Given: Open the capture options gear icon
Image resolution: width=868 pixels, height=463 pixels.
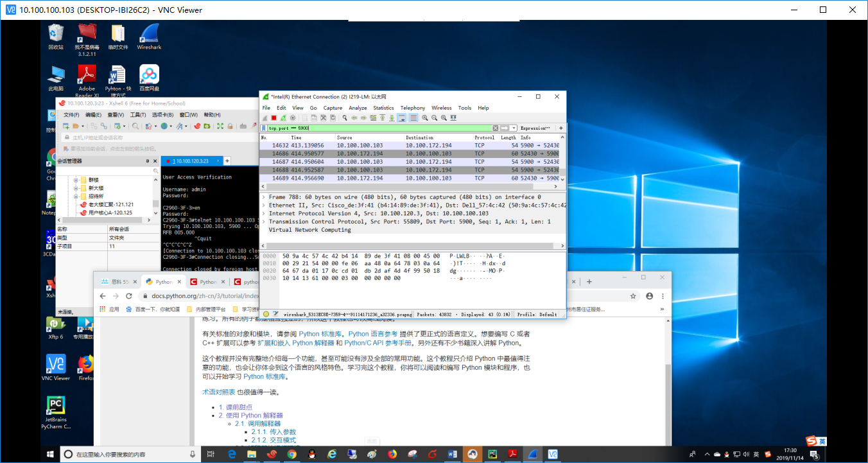Looking at the screenshot, I should pyautogui.click(x=293, y=118).
